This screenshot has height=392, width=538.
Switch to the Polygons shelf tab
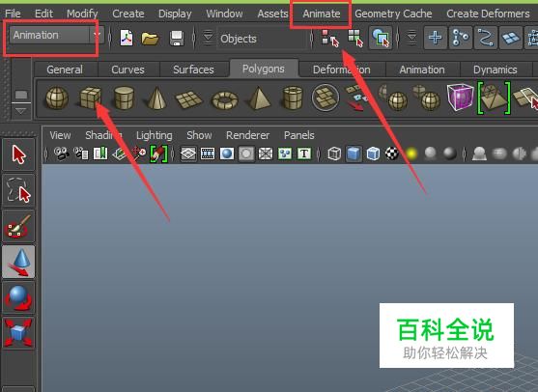click(x=264, y=69)
